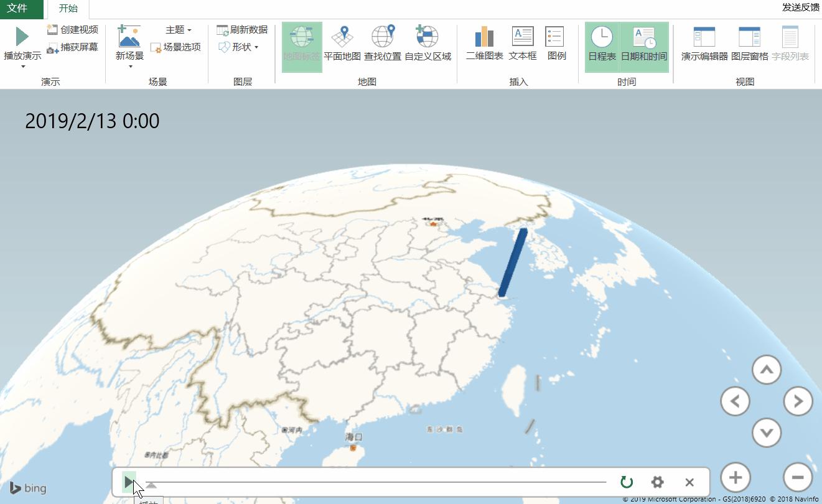Open the 发送反馈 feedback link
This screenshot has height=504, width=822.
[799, 9]
